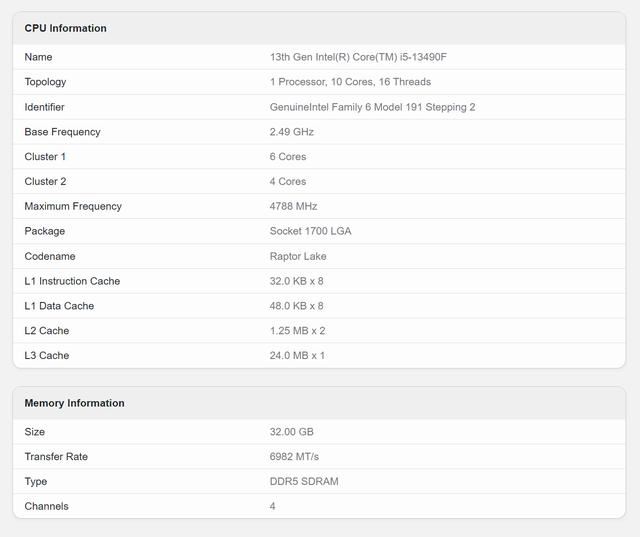Select the '1 Processor, 10 Cores, 16 Threads' text

point(350,82)
